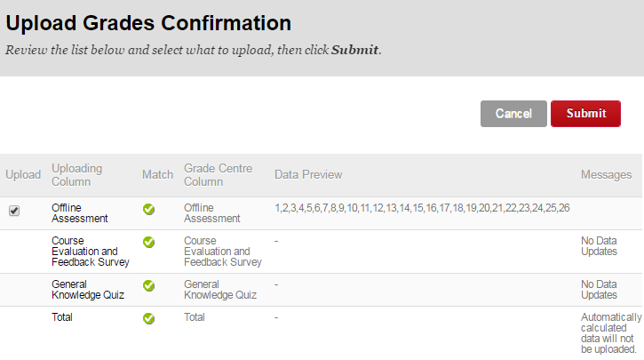The image size is (644, 360).
Task: Click Offline Assessment data preview numbers
Action: 422,208
